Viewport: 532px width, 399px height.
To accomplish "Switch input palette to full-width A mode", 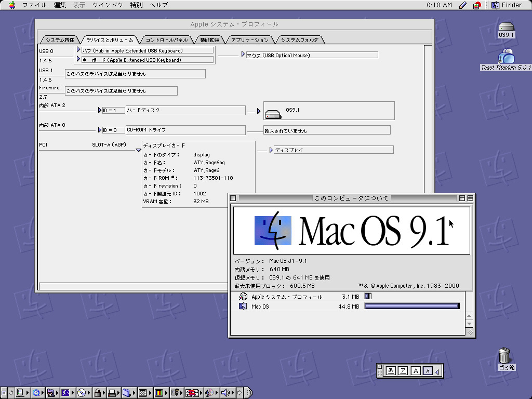I will (416, 371).
